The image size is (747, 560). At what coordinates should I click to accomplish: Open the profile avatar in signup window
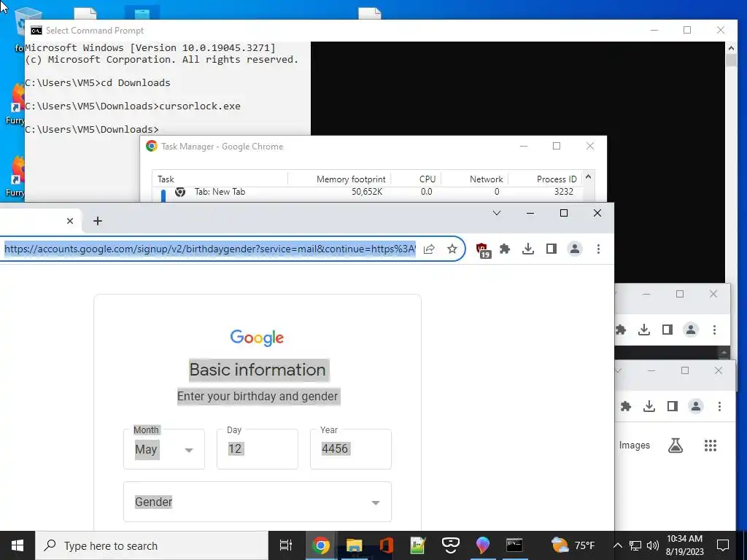[575, 249]
